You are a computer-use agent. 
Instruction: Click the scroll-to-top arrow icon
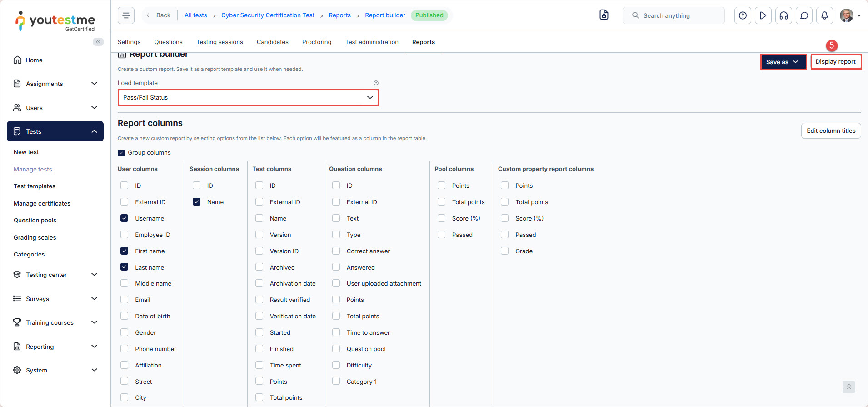(848, 387)
